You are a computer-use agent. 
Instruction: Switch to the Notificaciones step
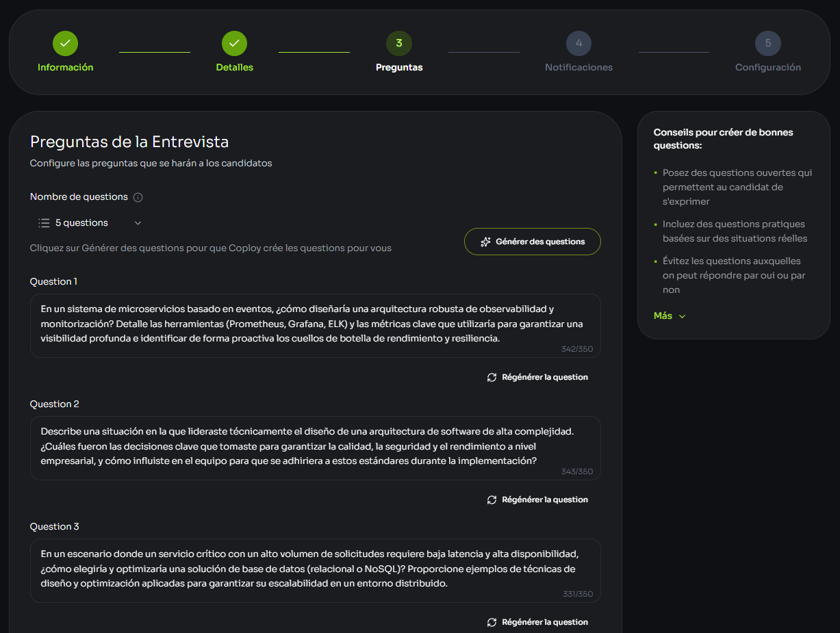click(x=578, y=42)
